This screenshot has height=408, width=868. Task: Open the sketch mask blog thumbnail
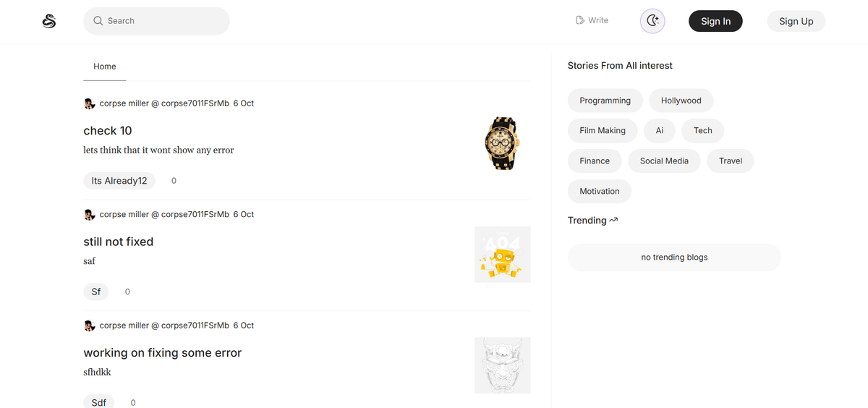pyautogui.click(x=502, y=365)
